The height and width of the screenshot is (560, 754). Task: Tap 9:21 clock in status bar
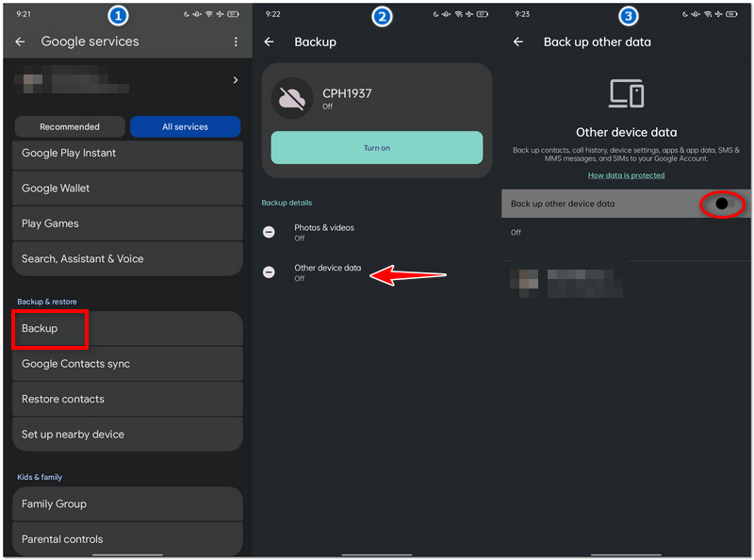(24, 14)
